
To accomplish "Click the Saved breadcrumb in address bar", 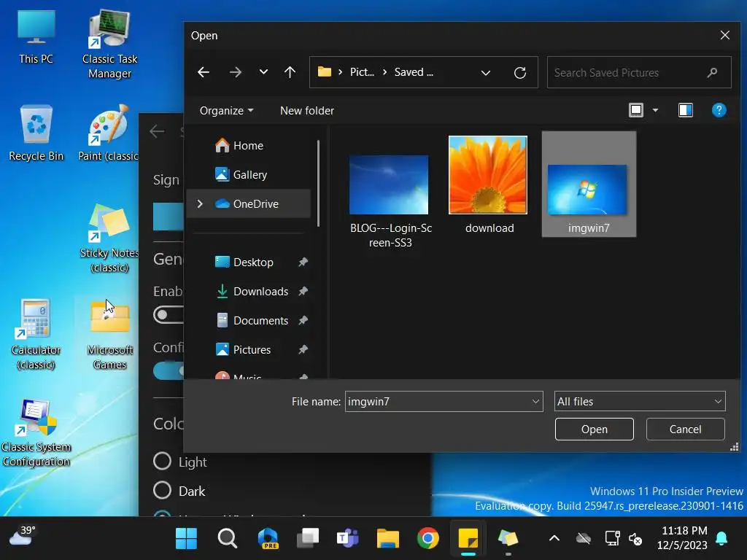I will coord(414,72).
